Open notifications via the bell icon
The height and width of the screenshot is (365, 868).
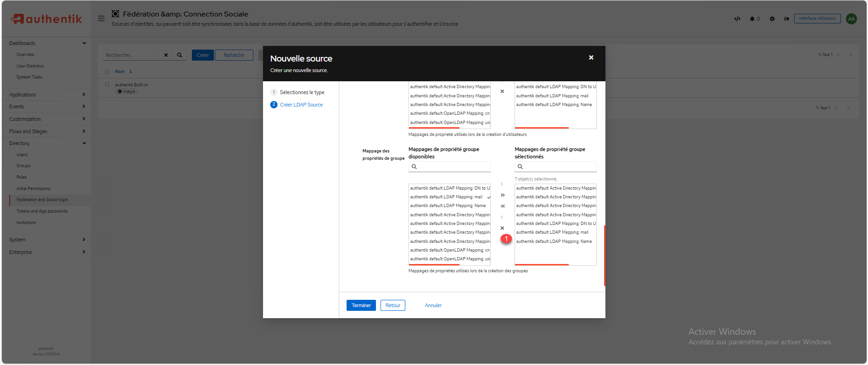(752, 19)
